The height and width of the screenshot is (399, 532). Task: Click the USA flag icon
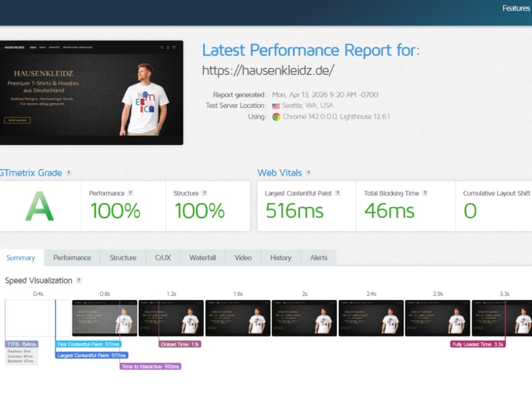click(276, 106)
